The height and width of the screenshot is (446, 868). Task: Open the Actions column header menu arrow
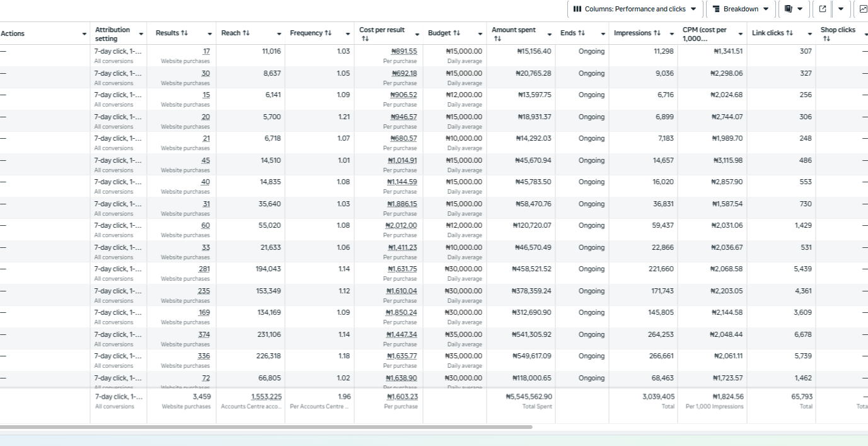pyautogui.click(x=84, y=34)
